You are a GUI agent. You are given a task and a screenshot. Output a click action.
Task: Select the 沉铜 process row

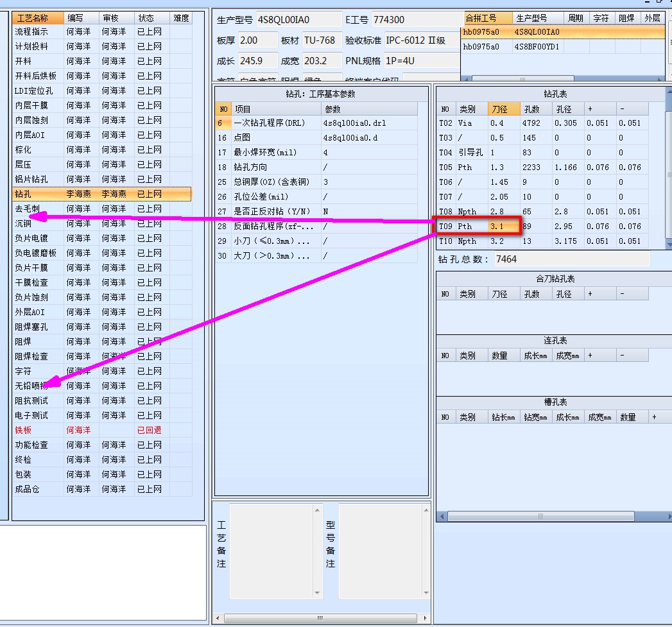click(102, 224)
